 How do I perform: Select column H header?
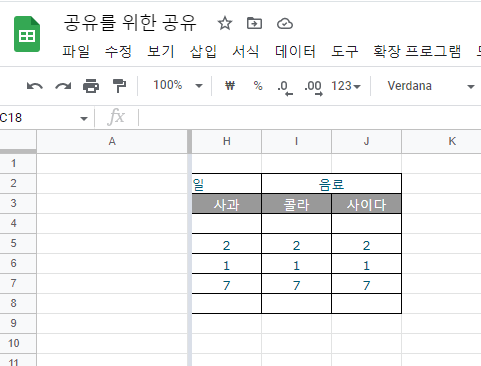pyautogui.click(x=227, y=141)
